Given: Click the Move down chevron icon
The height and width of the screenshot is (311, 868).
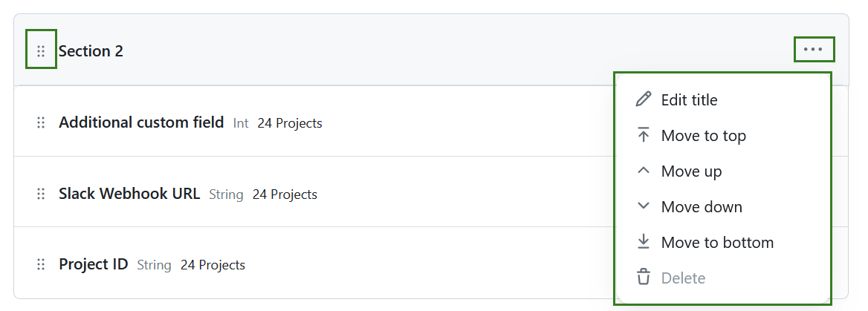Looking at the screenshot, I should tap(644, 206).
